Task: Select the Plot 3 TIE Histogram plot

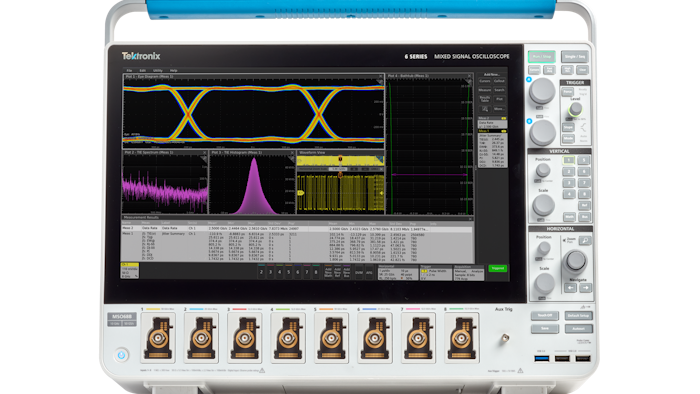Action: pyautogui.click(x=253, y=183)
